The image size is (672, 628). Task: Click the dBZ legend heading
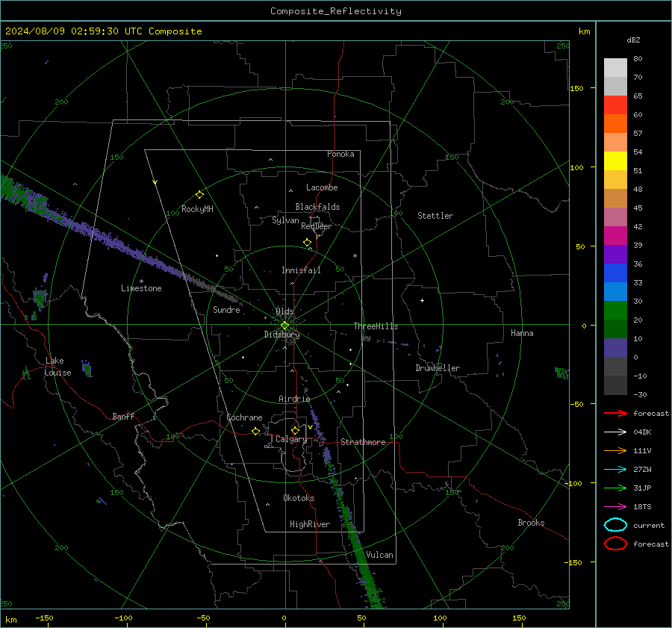click(633, 40)
